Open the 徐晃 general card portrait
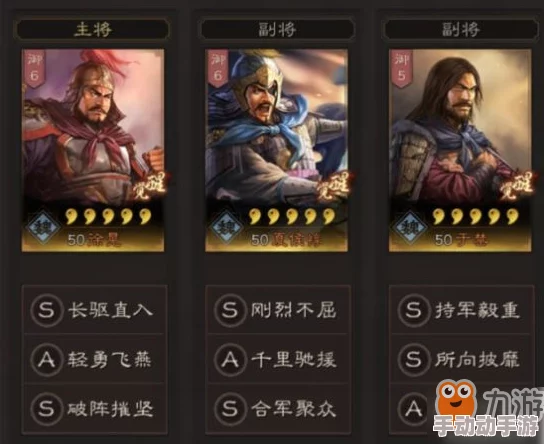This screenshot has width=544, height=444. [x=93, y=150]
